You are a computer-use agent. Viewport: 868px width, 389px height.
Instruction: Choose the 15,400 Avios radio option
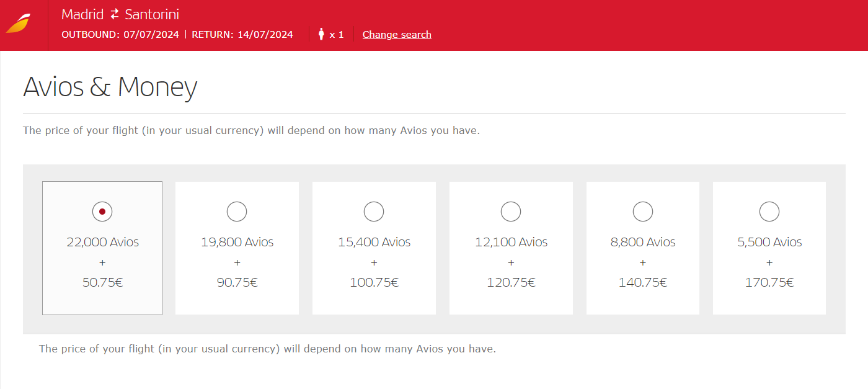pos(374,212)
